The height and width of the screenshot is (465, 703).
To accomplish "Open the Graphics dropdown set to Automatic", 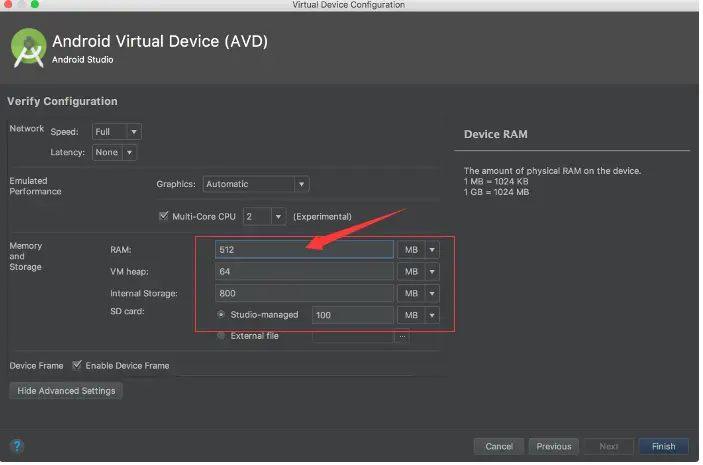I will click(256, 184).
